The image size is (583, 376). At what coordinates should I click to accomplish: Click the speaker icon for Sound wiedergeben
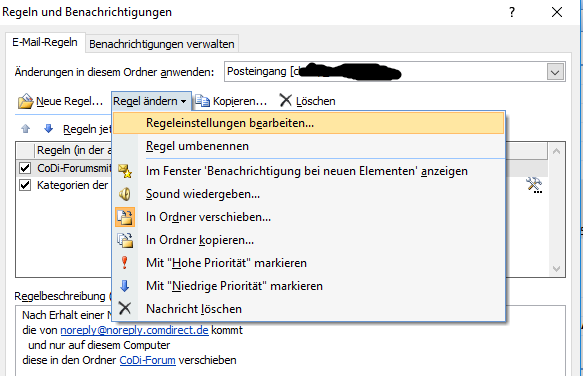(x=125, y=194)
